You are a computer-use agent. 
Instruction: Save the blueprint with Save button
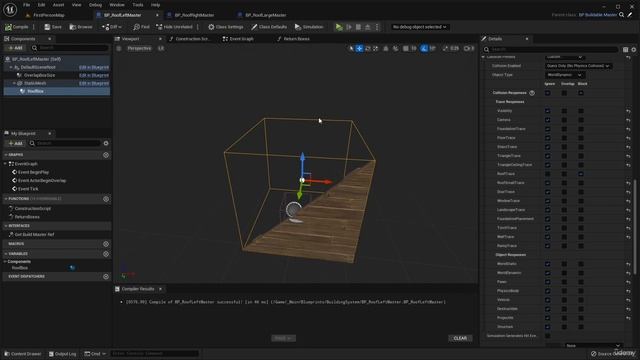pyautogui.click(x=53, y=27)
